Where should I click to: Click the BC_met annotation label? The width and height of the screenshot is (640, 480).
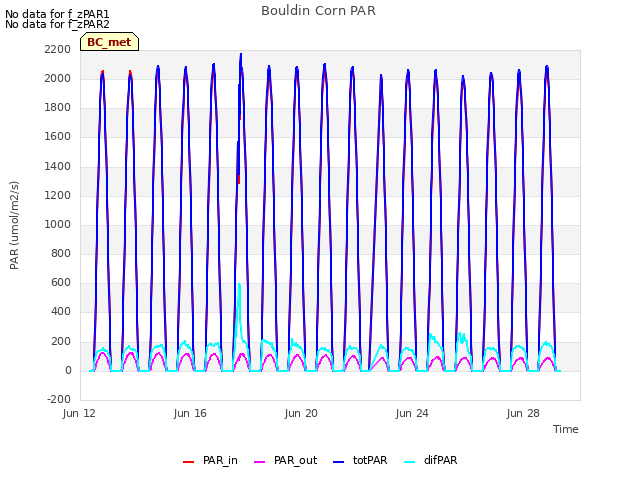[109, 42]
